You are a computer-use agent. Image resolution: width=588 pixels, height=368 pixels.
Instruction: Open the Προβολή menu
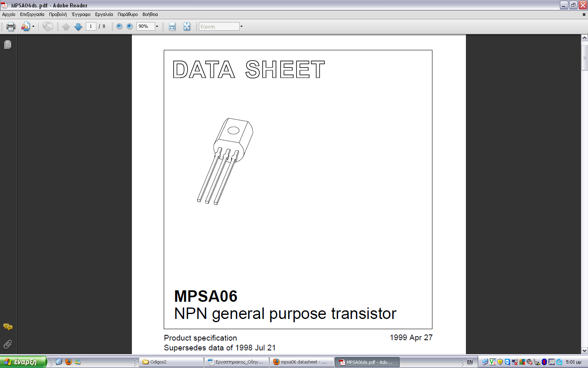point(58,14)
